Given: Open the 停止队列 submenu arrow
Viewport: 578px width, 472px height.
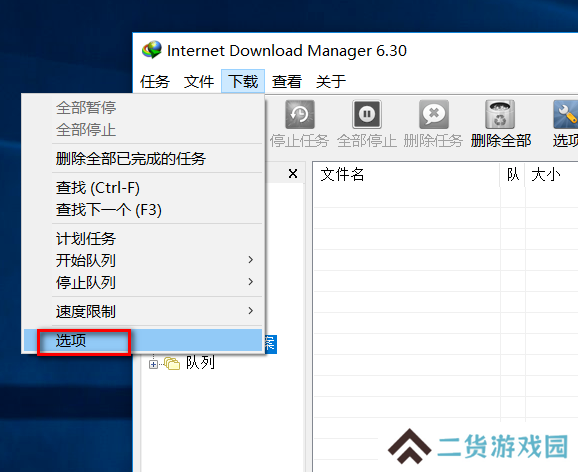Looking at the screenshot, I should pos(251,282).
